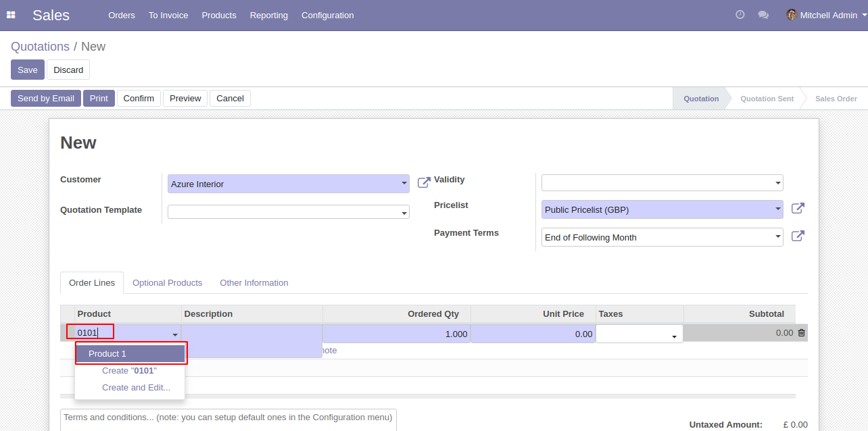
Task: Open the apps grid menu icon
Action: point(11,15)
